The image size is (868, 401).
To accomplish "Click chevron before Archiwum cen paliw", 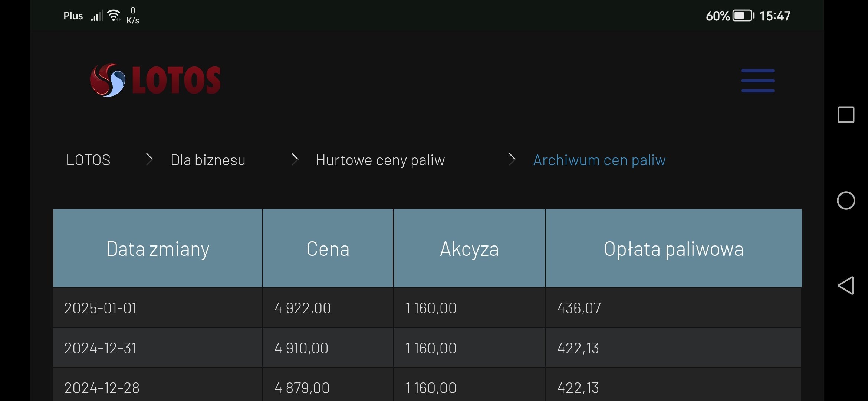I will (512, 159).
